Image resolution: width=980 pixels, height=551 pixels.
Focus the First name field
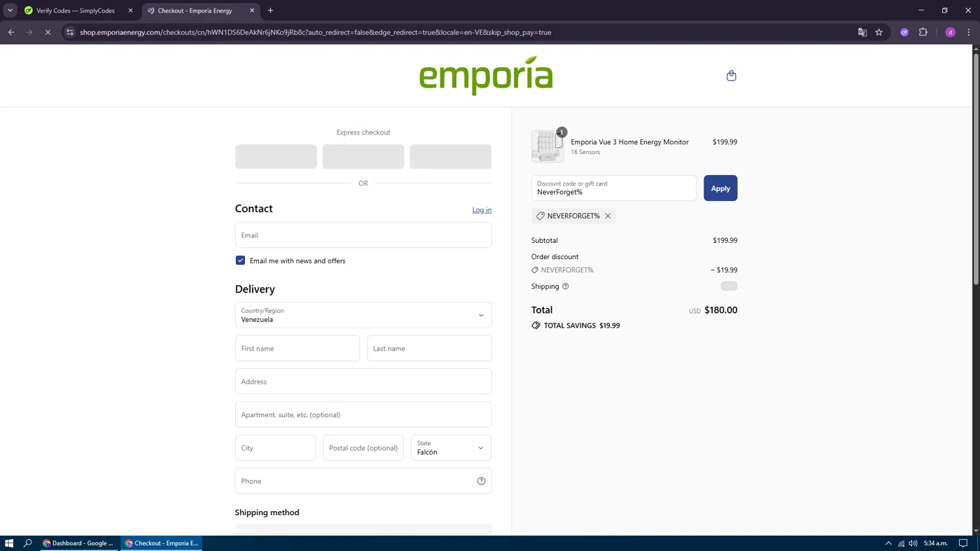tap(297, 349)
